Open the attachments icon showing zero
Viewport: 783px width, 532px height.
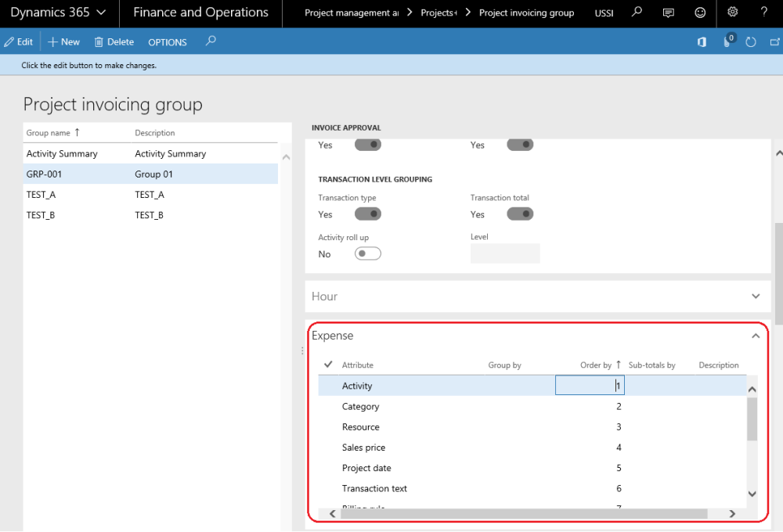click(x=726, y=41)
